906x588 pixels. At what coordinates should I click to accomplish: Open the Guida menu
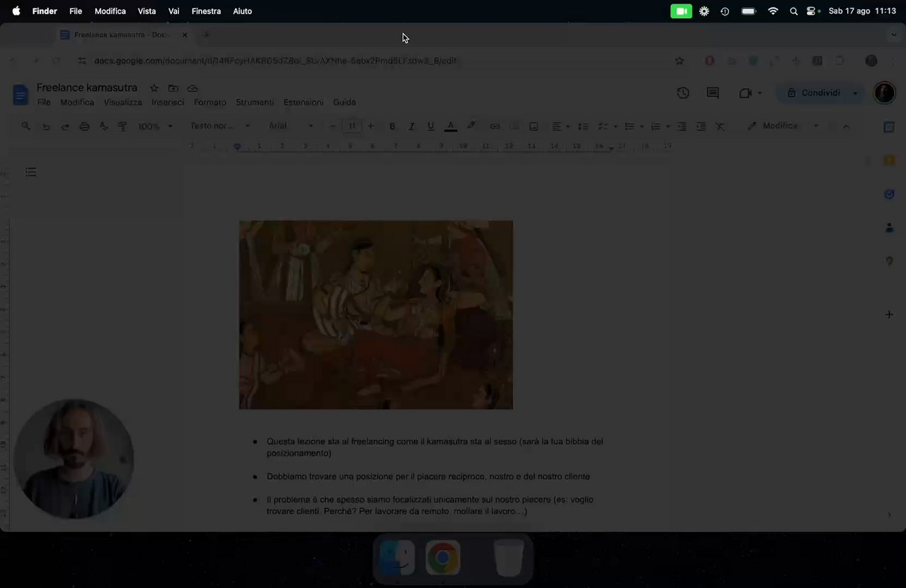tap(345, 103)
